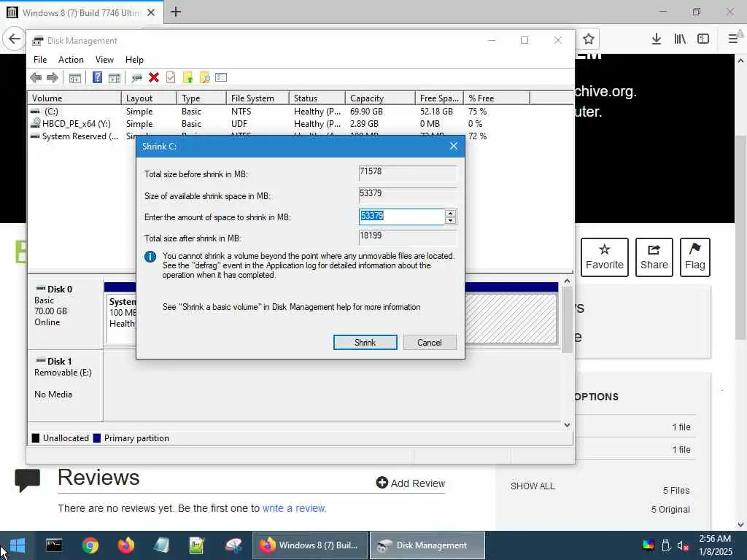Open the Firefox hamburger menu

[x=733, y=39]
